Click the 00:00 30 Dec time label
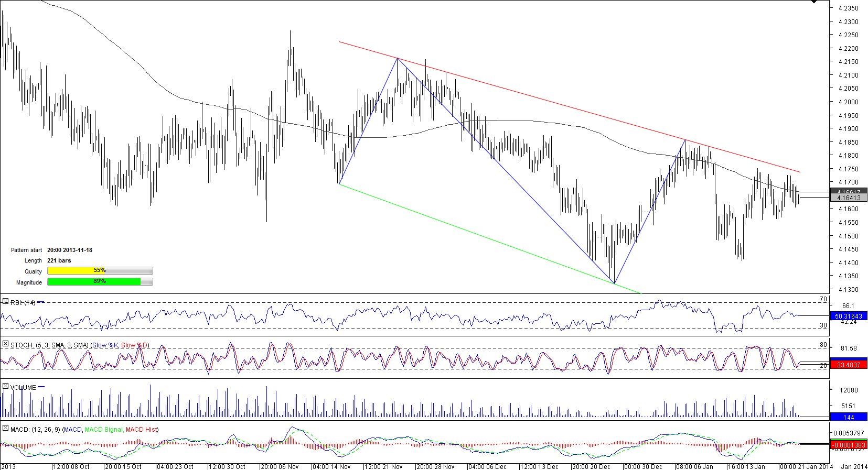 (x=643, y=466)
